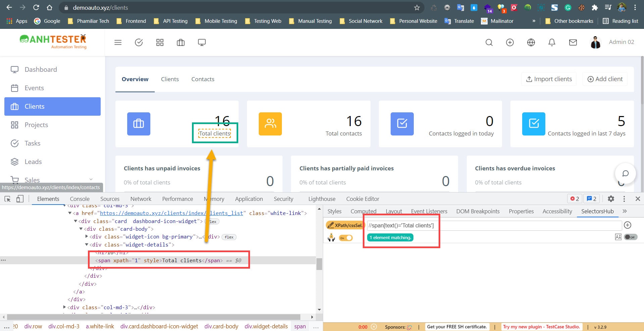
Task: Activate DevTools inspect element picker
Action: [7, 199]
